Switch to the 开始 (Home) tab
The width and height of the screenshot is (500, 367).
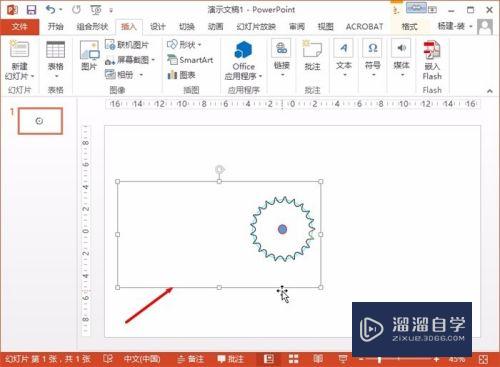coord(55,27)
